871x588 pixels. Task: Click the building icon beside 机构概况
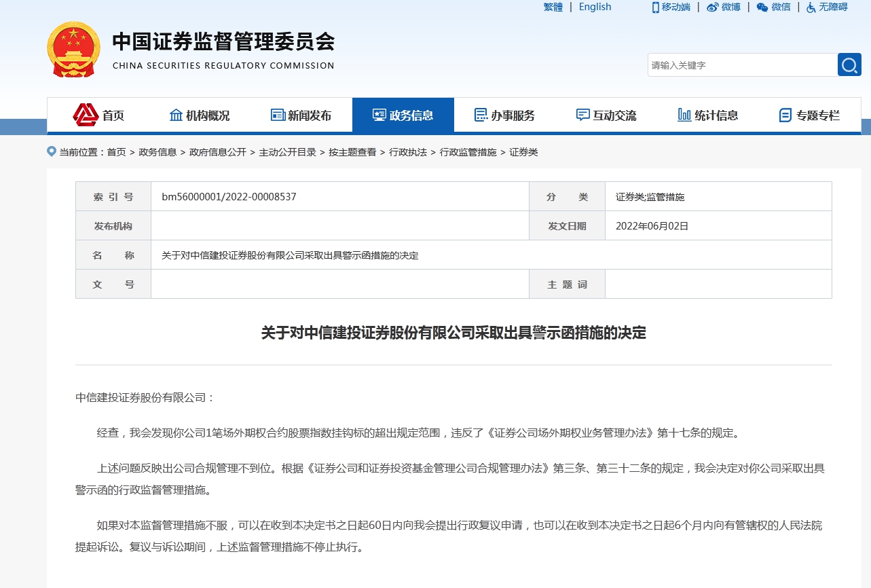coord(176,115)
